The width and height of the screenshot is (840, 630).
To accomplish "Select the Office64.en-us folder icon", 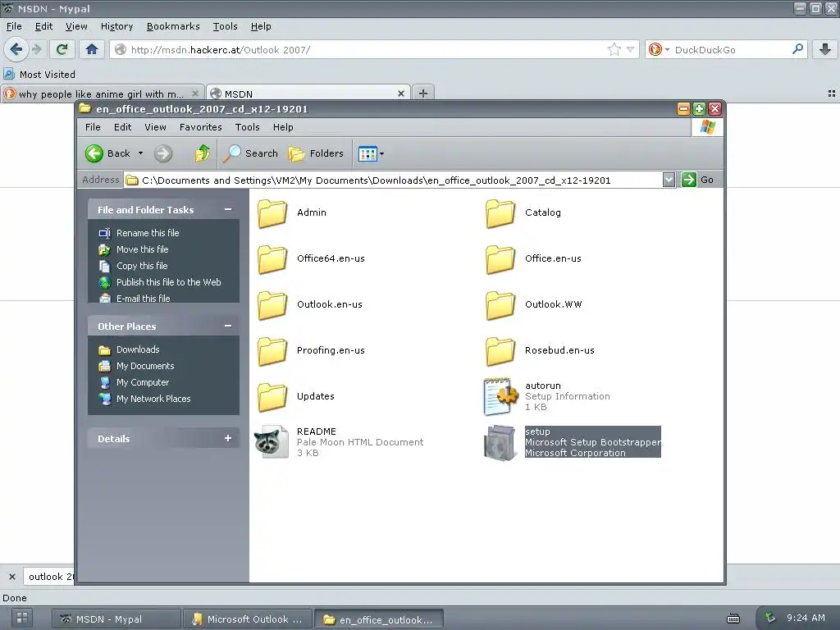I will 272,259.
